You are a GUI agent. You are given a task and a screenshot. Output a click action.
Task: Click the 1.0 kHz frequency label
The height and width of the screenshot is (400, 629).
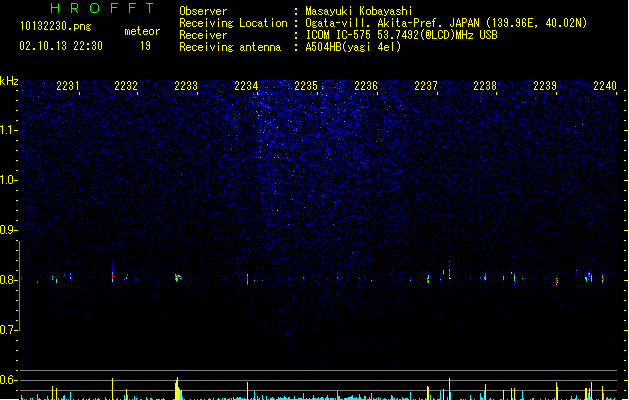pyautogui.click(x=8, y=180)
